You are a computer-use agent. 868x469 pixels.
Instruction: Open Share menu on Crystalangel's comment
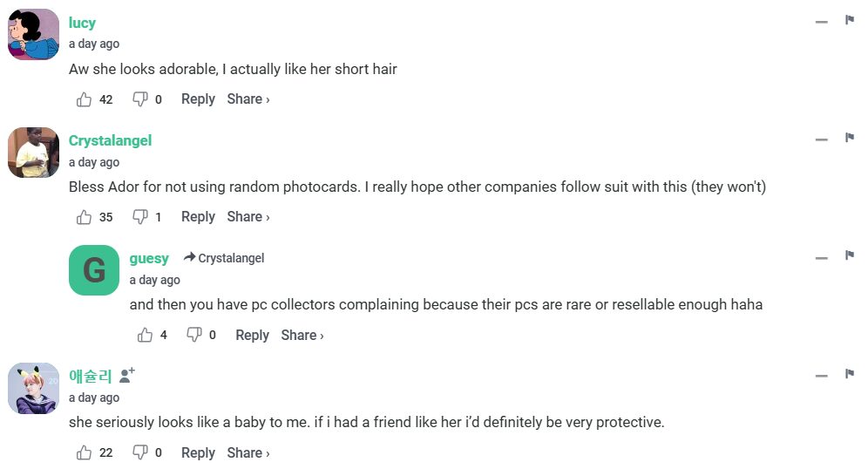(248, 217)
